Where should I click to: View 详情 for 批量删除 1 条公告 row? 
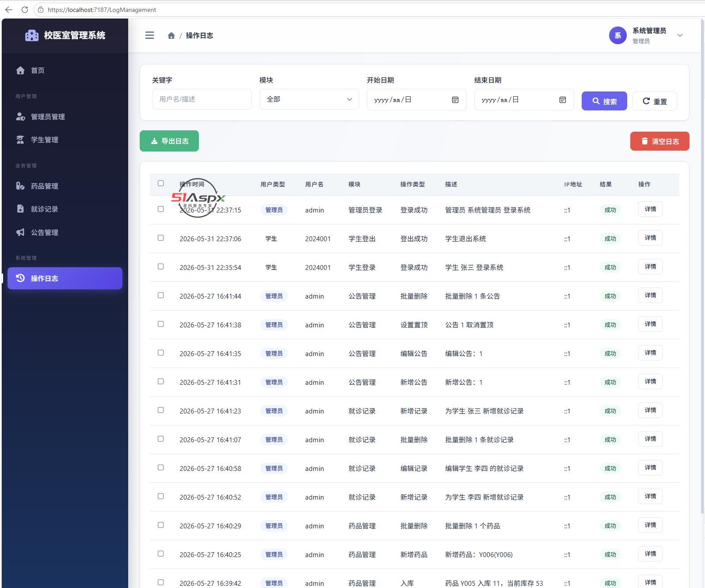650,296
